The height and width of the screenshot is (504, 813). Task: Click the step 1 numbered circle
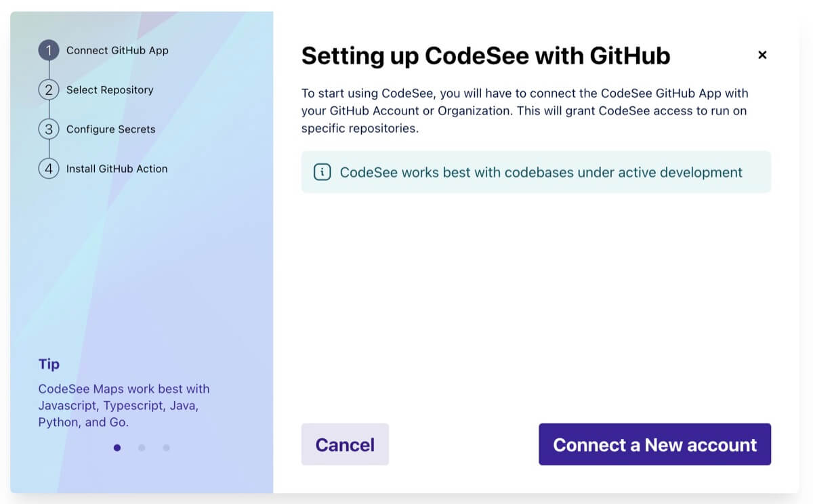(49, 50)
